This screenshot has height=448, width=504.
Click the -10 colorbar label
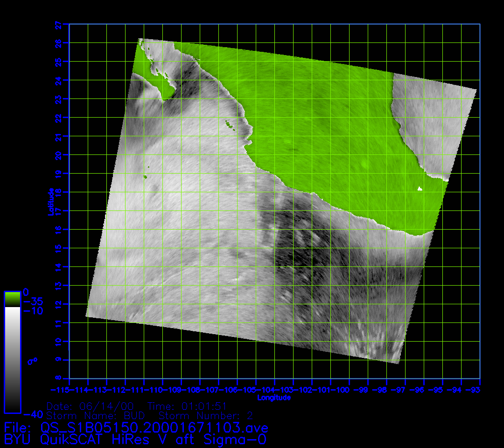click(33, 311)
